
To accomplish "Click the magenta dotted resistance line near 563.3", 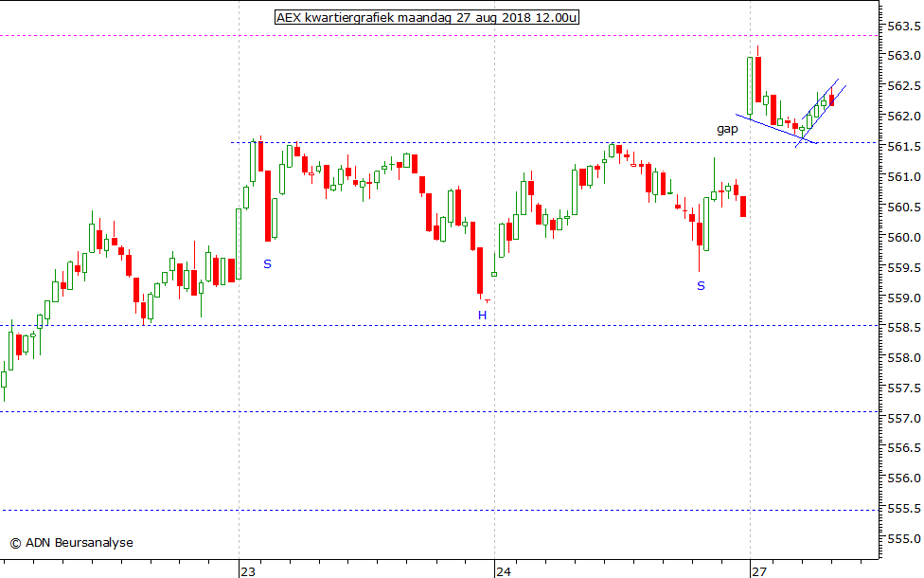I will pyautogui.click(x=439, y=36).
